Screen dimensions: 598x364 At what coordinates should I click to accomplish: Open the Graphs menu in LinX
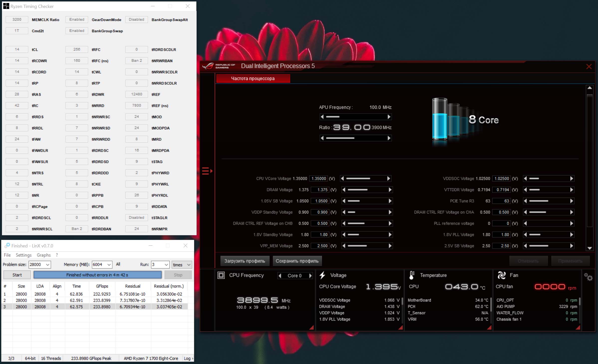coord(44,255)
